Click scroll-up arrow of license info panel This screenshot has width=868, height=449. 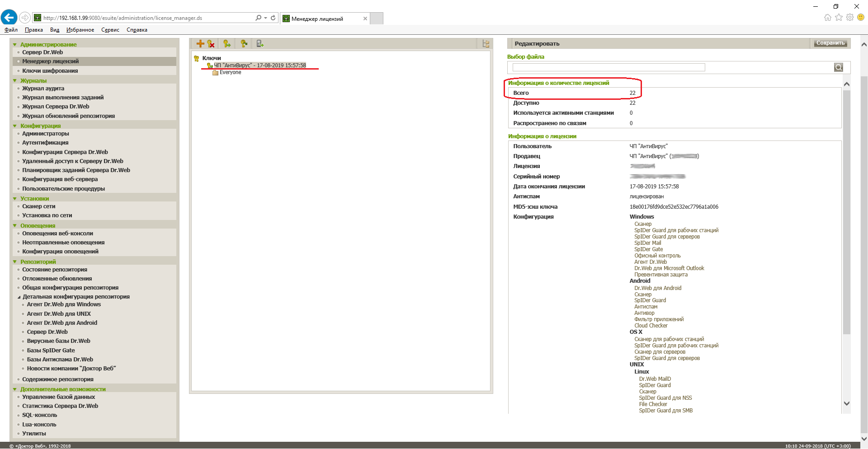(847, 84)
